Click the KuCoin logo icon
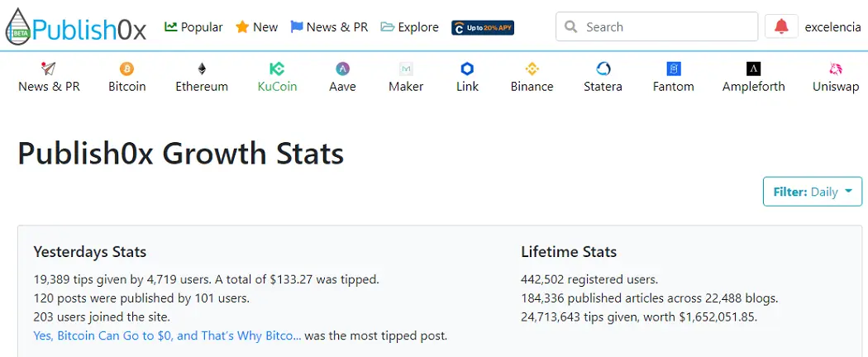 point(277,69)
